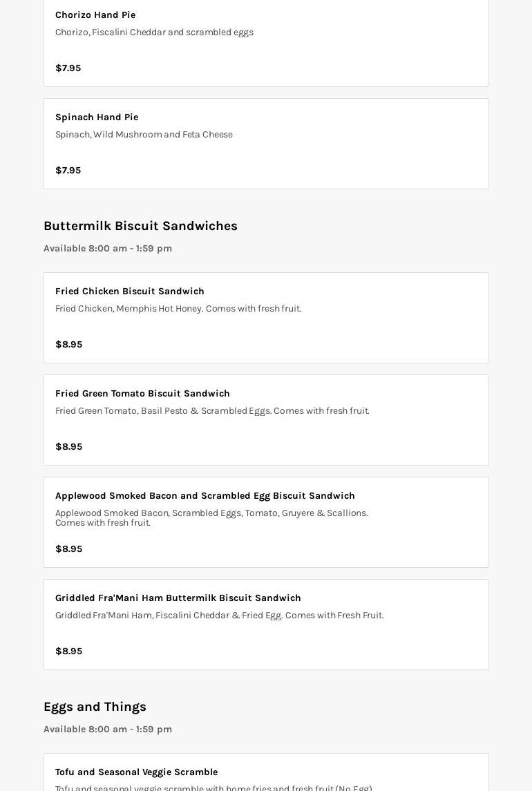Click availability hours under Buttermilk Biscuit Sandwiches
The height and width of the screenshot is (791, 532).
coord(108,248)
